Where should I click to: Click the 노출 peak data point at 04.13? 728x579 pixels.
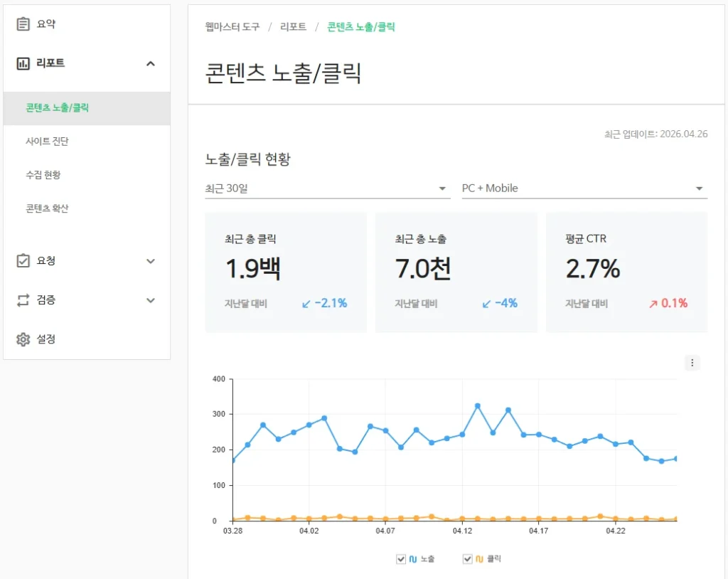click(478, 406)
